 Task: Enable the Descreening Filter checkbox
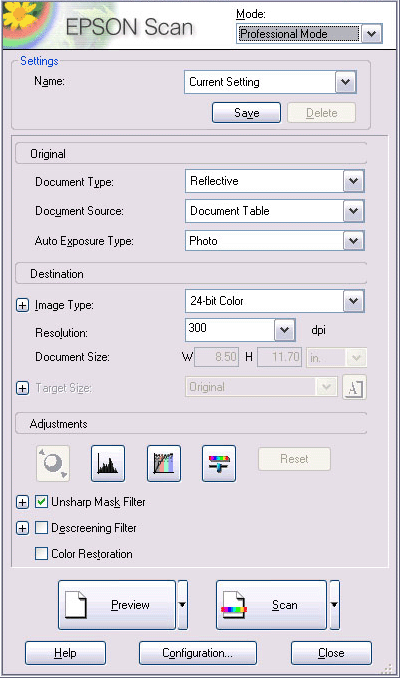[x=42, y=528]
